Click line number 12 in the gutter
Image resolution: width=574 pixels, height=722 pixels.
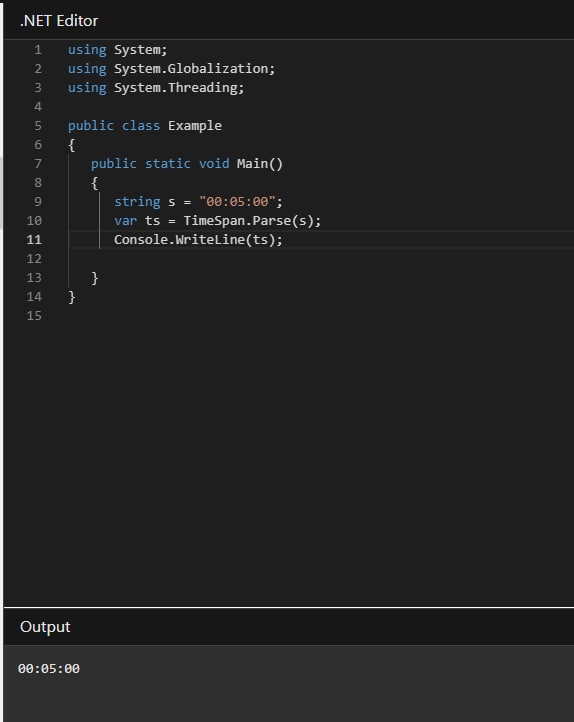(x=34, y=259)
